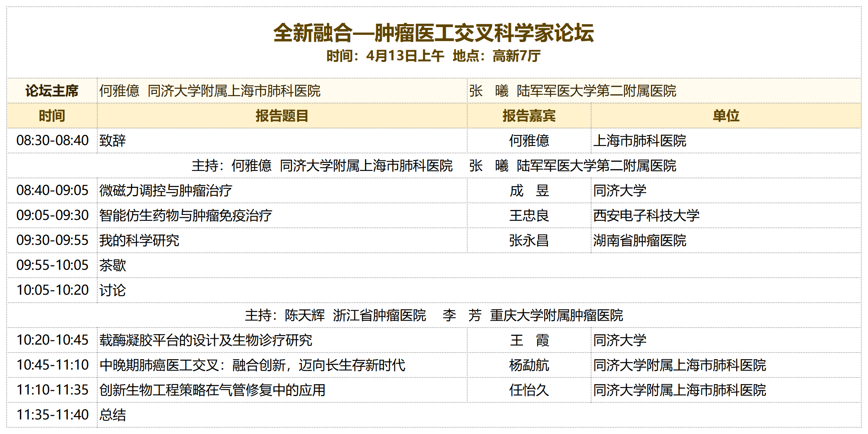868x434 pixels.
Task: Select the 西安电子科技大学 affiliation cell
Action: (x=646, y=215)
